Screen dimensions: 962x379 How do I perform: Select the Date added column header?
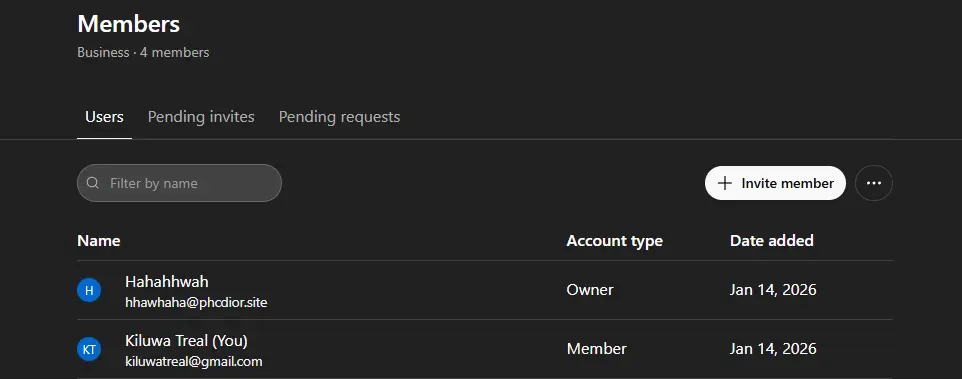[772, 240]
